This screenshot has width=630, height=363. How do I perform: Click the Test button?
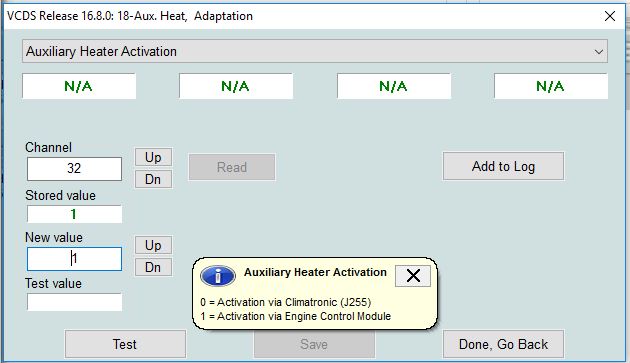125,344
